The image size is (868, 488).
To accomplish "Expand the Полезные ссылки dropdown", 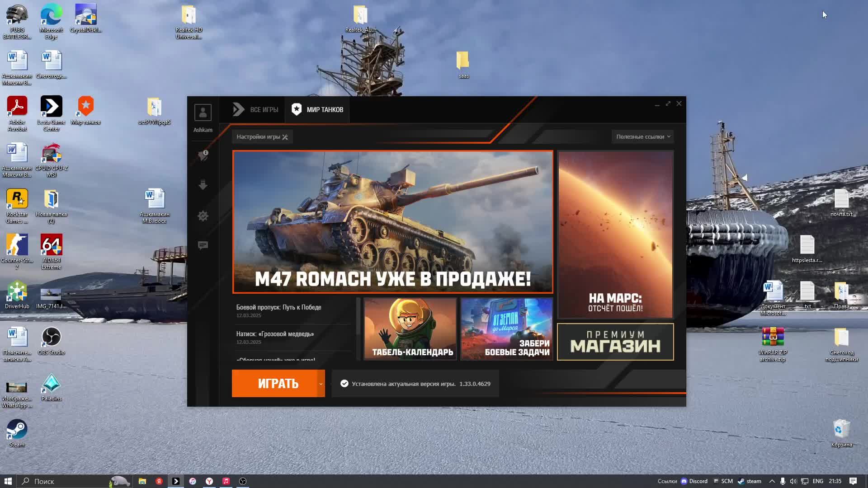I will [643, 136].
